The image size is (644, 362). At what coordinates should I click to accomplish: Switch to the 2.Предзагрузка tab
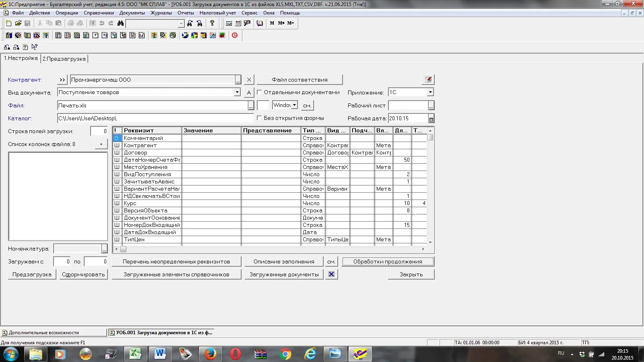tap(64, 59)
